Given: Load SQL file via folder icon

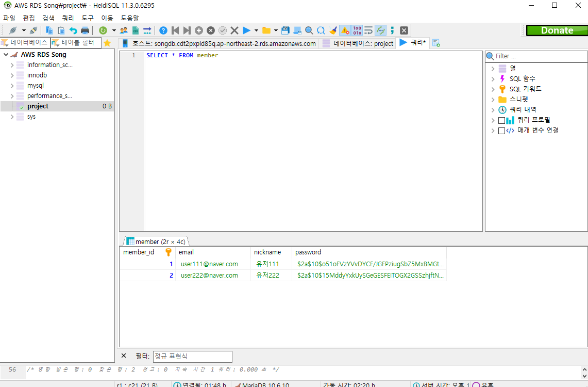Looking at the screenshot, I should (x=266, y=30).
